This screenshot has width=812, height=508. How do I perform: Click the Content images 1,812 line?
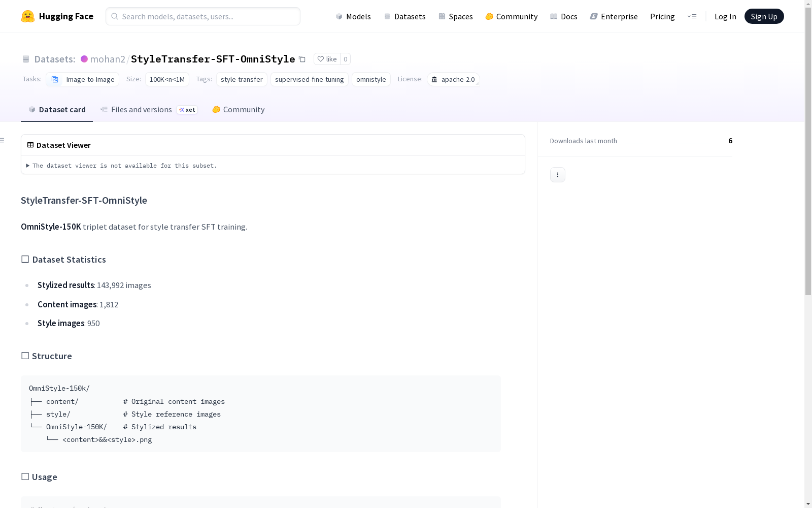pyautogui.click(x=78, y=304)
